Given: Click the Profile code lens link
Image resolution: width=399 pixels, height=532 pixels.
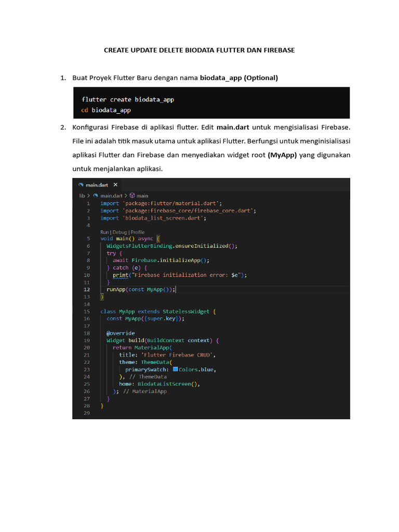Looking at the screenshot, I should tap(137, 232).
